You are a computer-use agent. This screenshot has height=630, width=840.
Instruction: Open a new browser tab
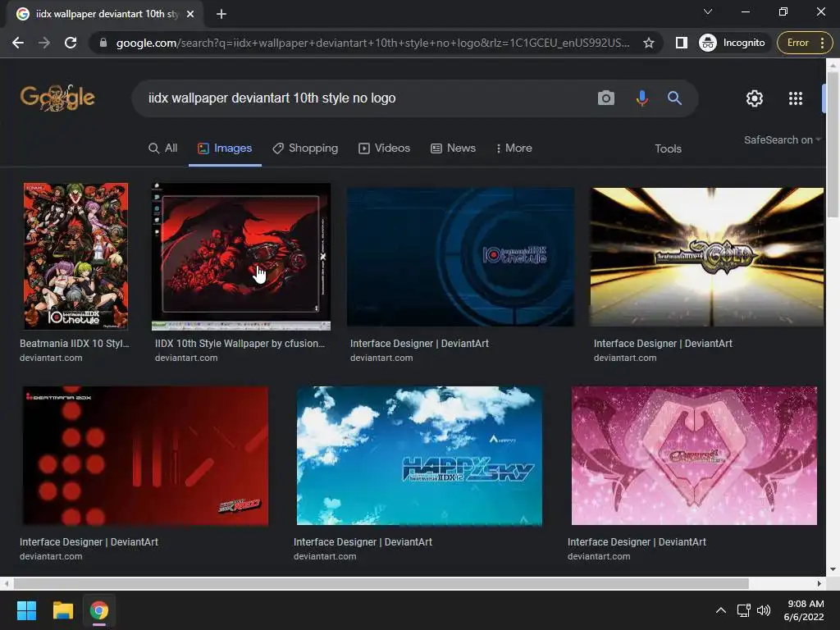(221, 14)
